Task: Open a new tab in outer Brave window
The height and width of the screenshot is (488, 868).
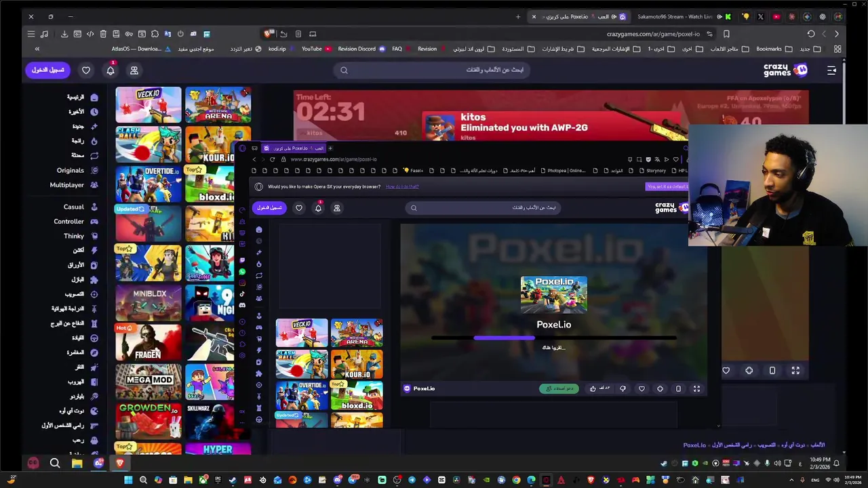Action: point(518,16)
